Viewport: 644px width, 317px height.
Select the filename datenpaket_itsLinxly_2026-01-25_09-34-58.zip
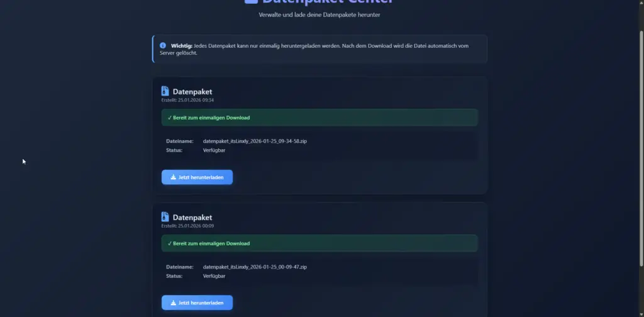pos(255,142)
